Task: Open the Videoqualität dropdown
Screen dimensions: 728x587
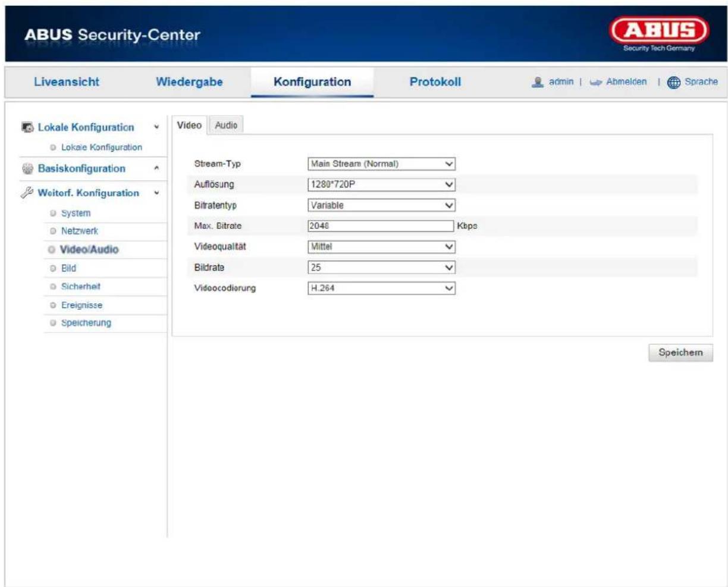Action: point(381,246)
